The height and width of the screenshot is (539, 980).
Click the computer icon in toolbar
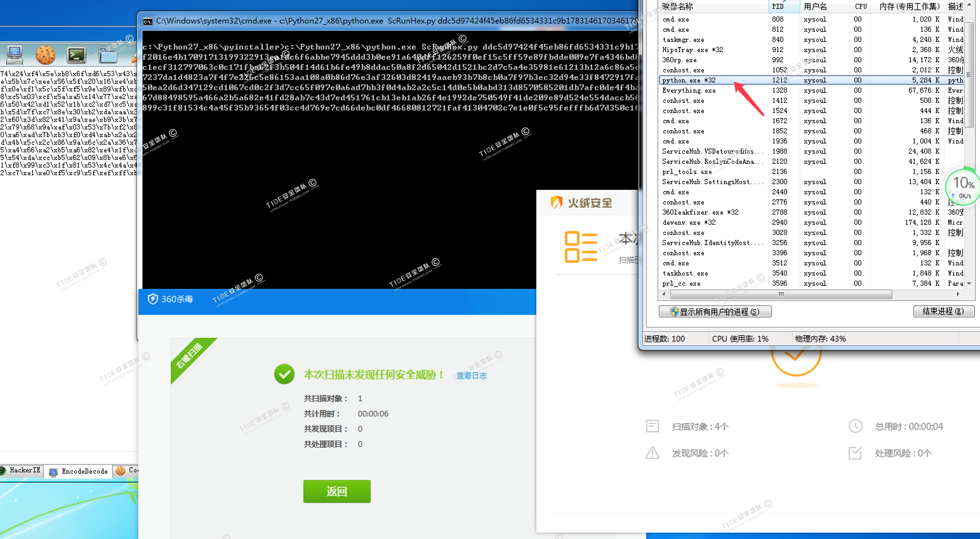15,56
